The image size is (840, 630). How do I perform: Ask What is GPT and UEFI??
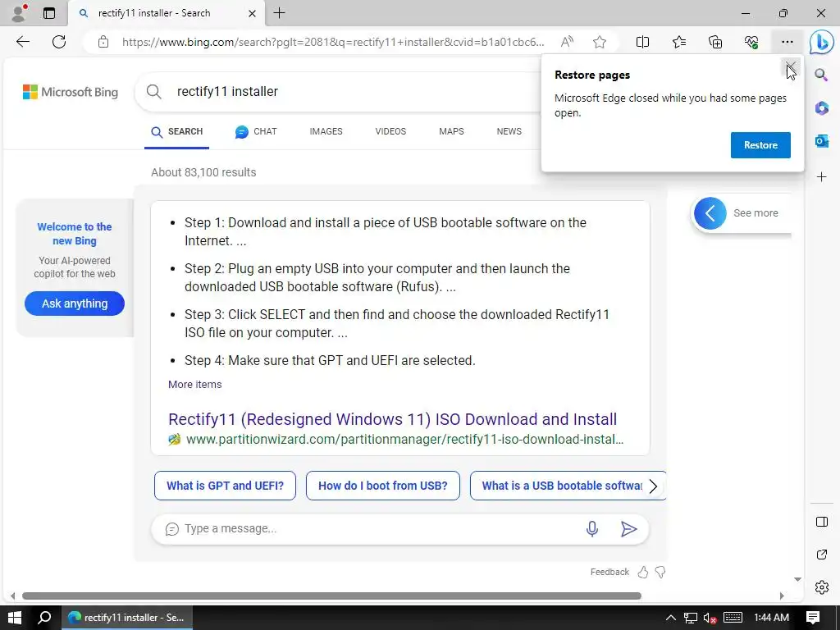225,486
